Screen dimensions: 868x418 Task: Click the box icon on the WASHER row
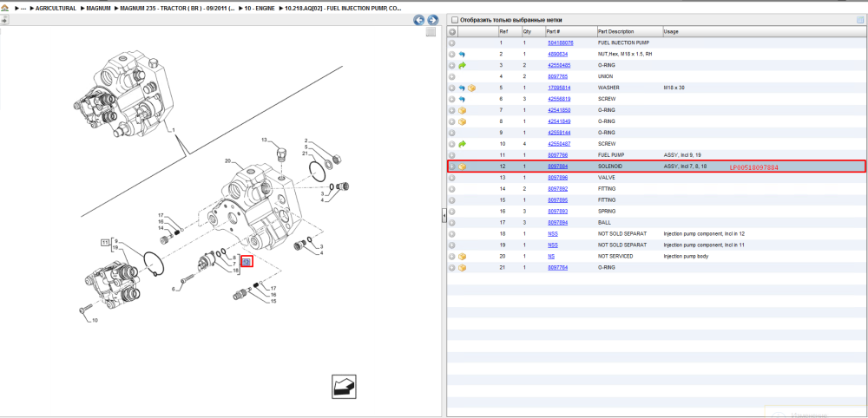471,88
